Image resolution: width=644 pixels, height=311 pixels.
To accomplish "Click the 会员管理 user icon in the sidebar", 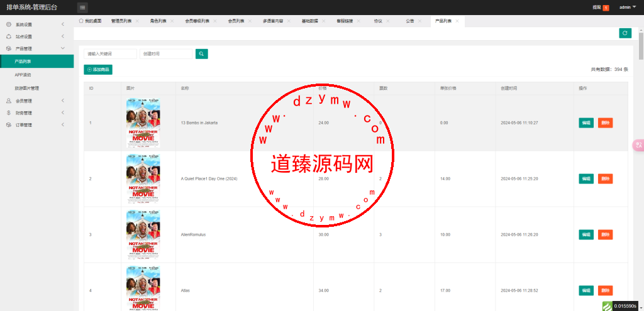I will (9, 101).
